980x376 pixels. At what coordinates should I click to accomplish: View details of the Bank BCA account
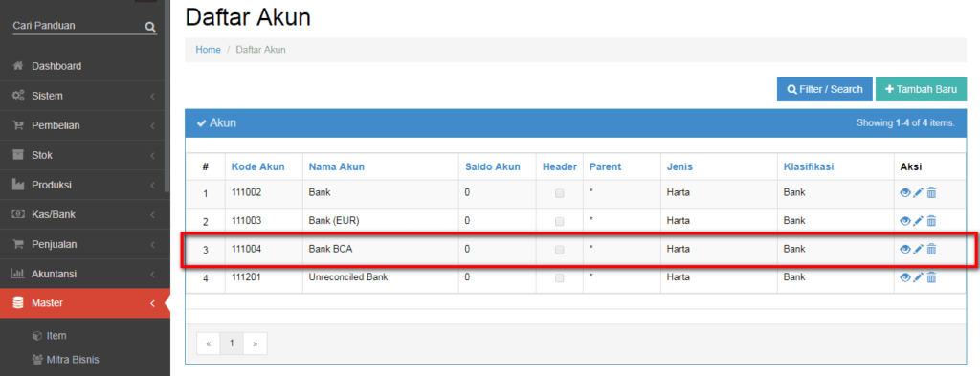click(905, 249)
